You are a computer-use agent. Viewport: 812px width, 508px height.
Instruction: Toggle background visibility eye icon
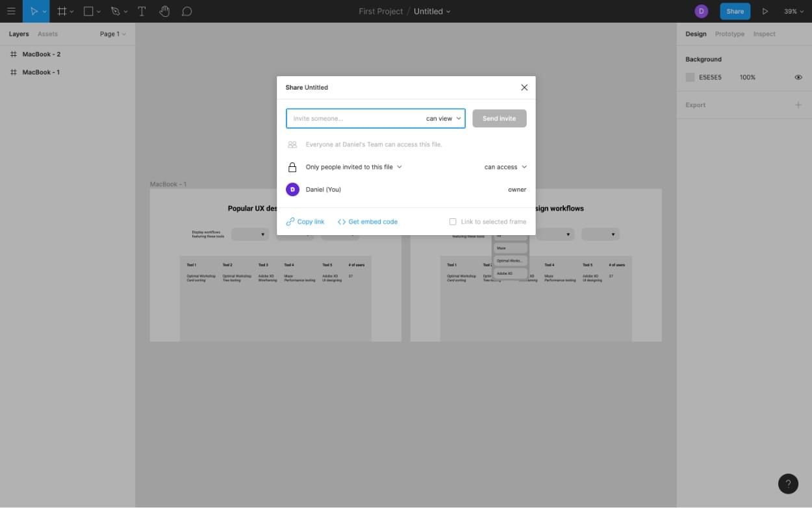[798, 77]
